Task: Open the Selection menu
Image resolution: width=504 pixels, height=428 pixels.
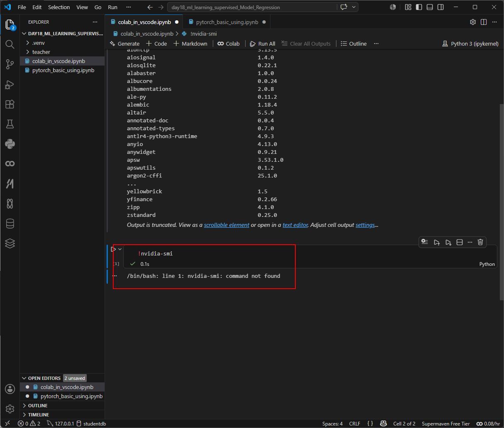Action: [59, 7]
